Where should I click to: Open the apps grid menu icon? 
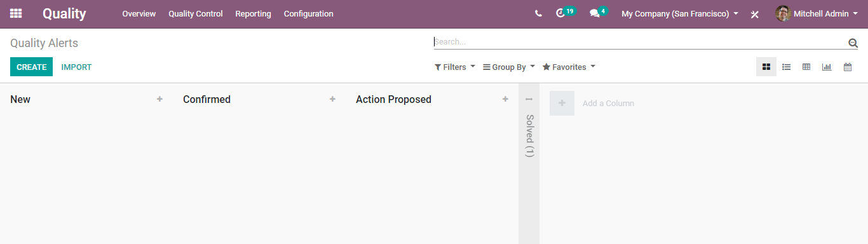coord(16,13)
